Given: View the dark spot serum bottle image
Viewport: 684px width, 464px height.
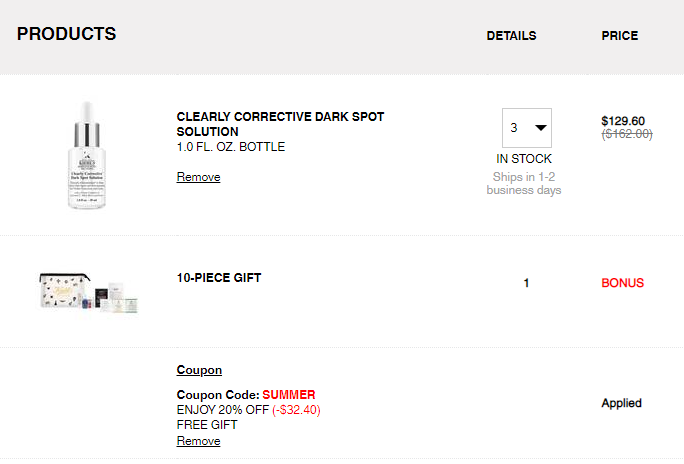Looking at the screenshot, I should 87,155.
